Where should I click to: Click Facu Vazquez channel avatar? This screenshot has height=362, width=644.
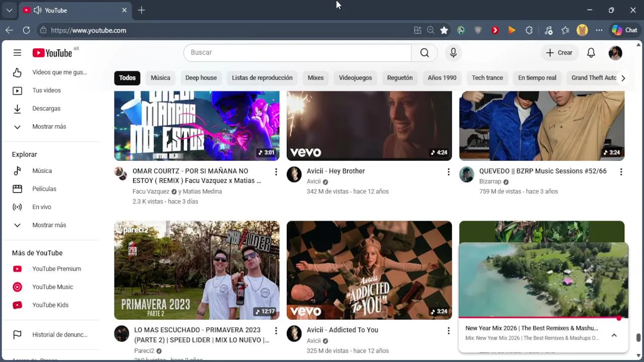(121, 174)
